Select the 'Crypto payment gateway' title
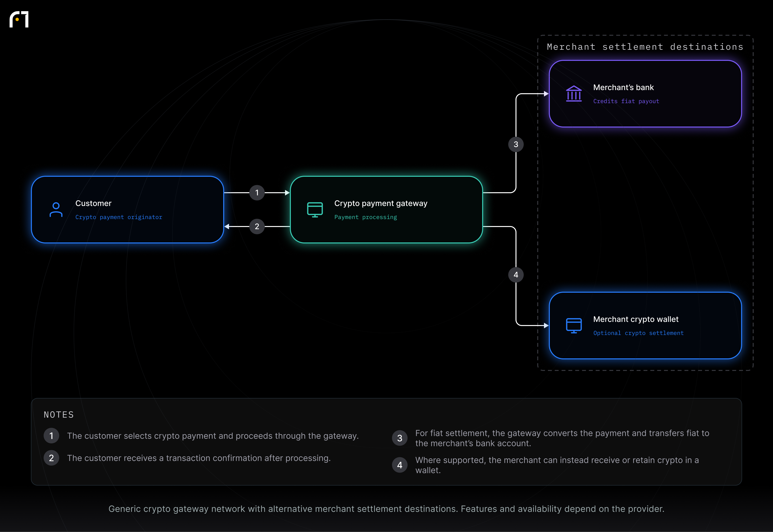 (x=381, y=203)
